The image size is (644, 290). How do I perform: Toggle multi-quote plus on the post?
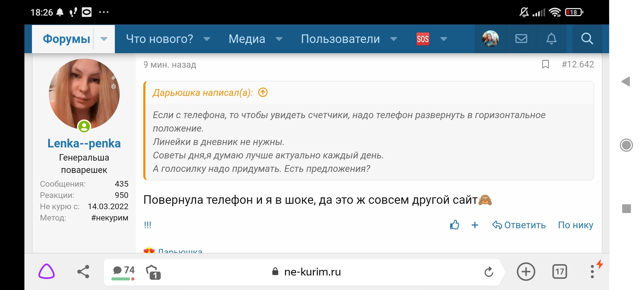click(475, 225)
